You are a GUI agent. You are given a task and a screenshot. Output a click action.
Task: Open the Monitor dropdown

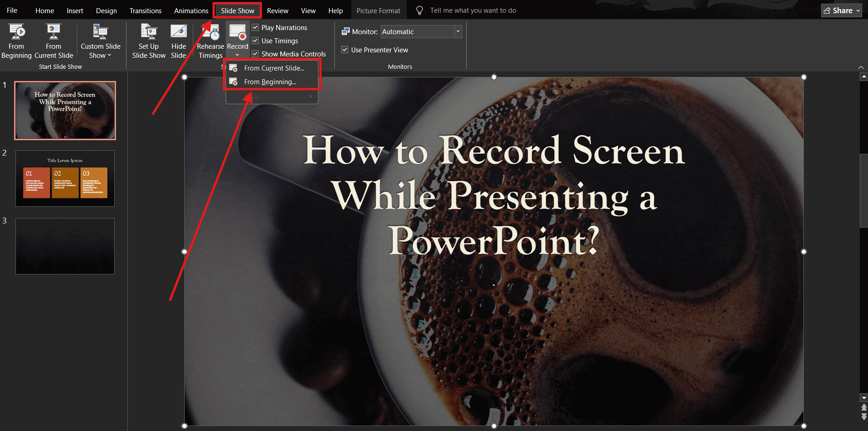tap(458, 31)
